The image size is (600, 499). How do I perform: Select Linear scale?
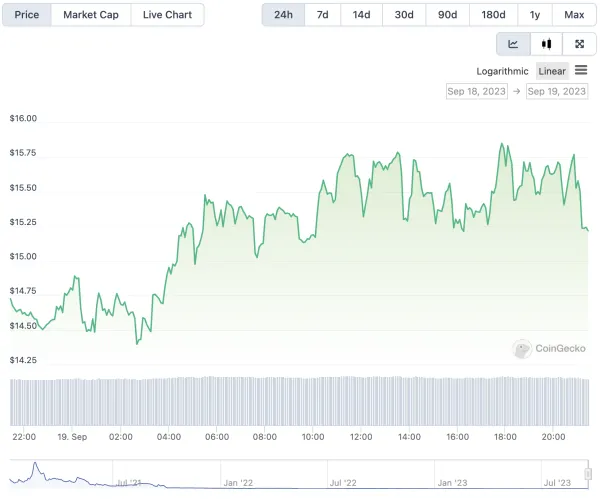[552, 71]
